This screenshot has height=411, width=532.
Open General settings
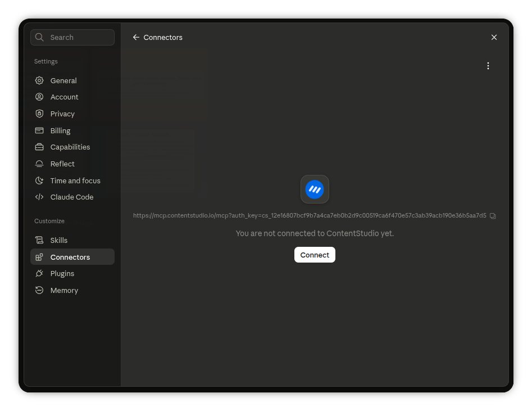coord(72,80)
